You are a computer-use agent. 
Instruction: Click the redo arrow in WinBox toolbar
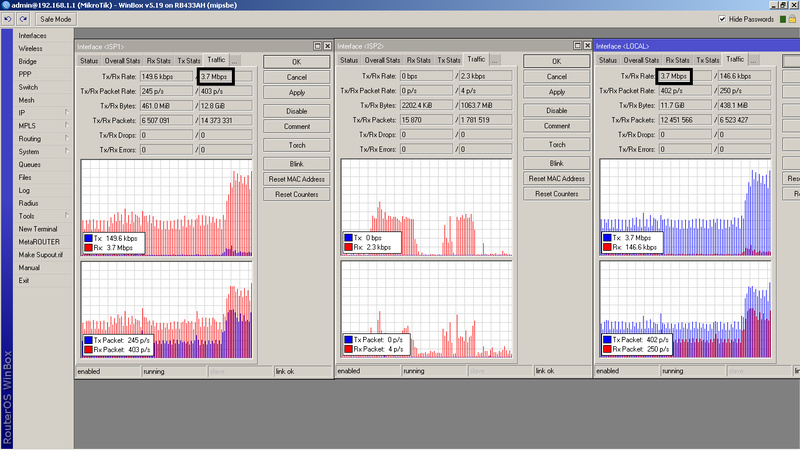pyautogui.click(x=21, y=19)
